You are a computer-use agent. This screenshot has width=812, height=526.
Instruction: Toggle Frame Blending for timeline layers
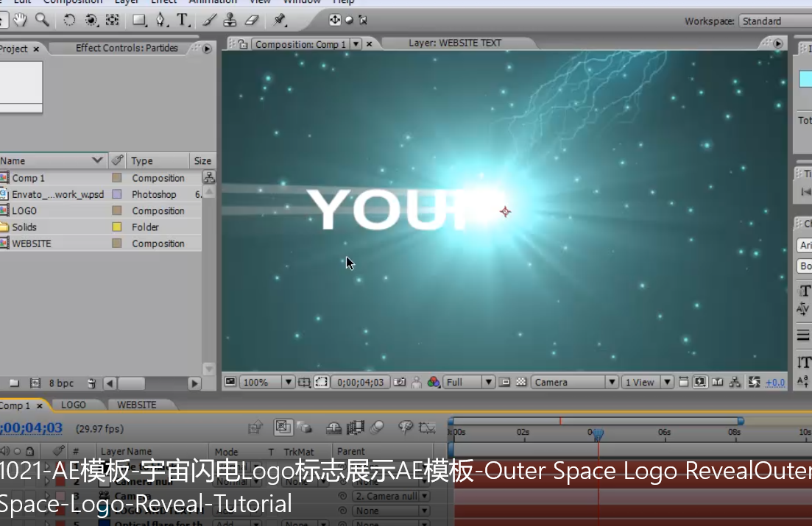(x=356, y=427)
